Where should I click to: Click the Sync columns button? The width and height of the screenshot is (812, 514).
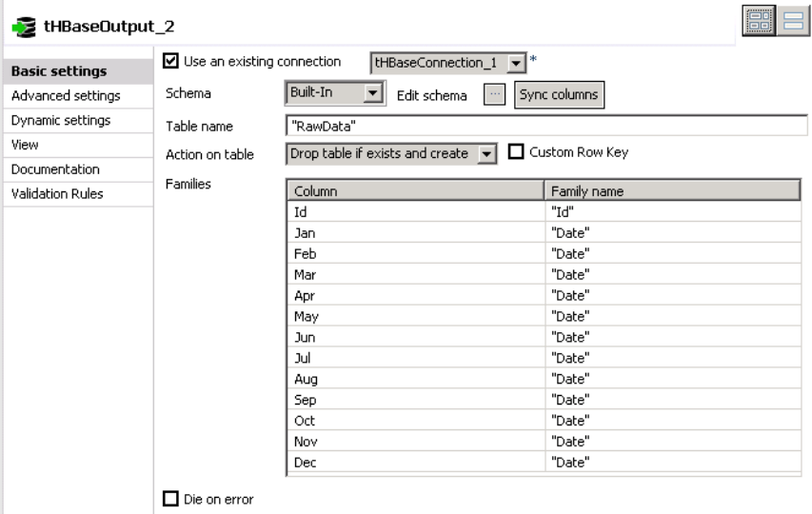pyautogui.click(x=559, y=95)
